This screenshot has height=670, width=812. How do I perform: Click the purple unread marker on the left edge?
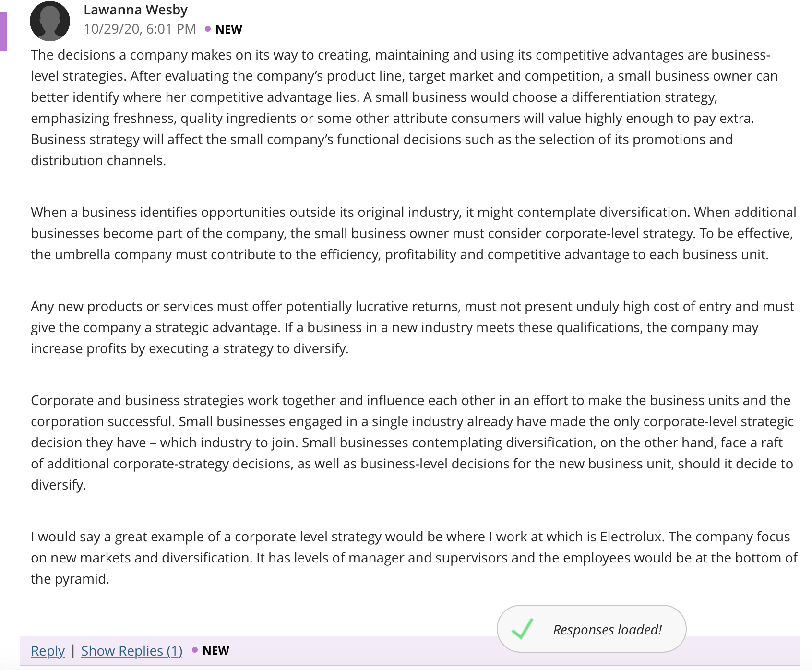[x=3, y=32]
